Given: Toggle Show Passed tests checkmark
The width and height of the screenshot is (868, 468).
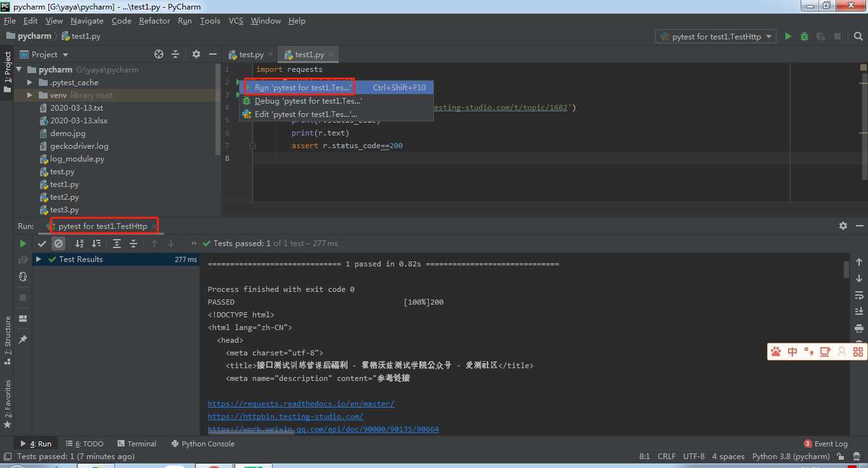Looking at the screenshot, I should (x=42, y=244).
